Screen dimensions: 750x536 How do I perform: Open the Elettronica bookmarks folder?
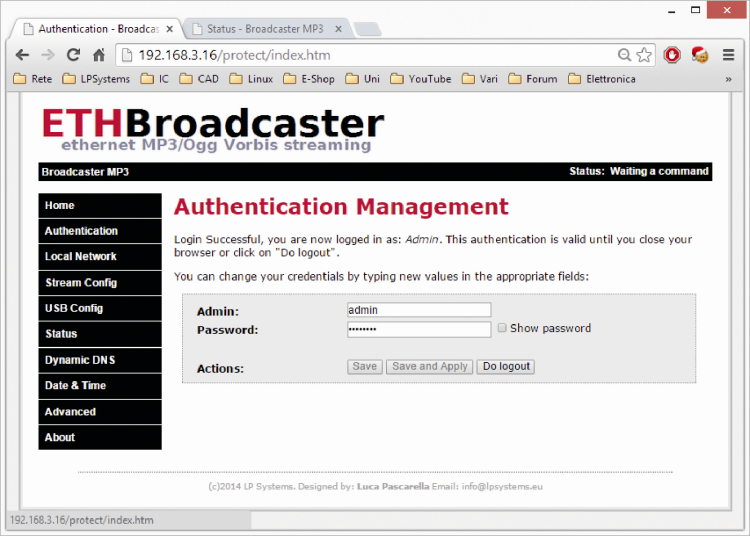pos(601,79)
